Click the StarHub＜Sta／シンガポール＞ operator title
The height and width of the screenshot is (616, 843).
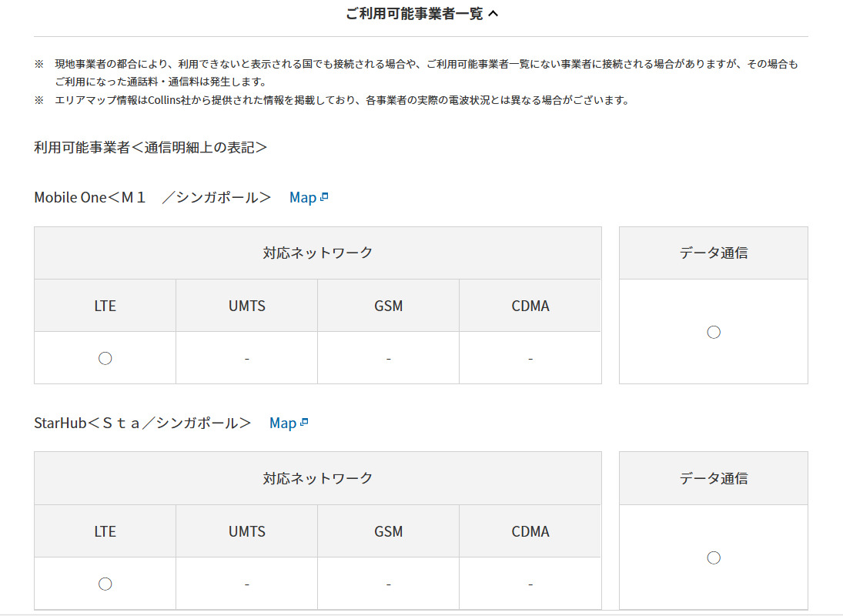pos(142,423)
